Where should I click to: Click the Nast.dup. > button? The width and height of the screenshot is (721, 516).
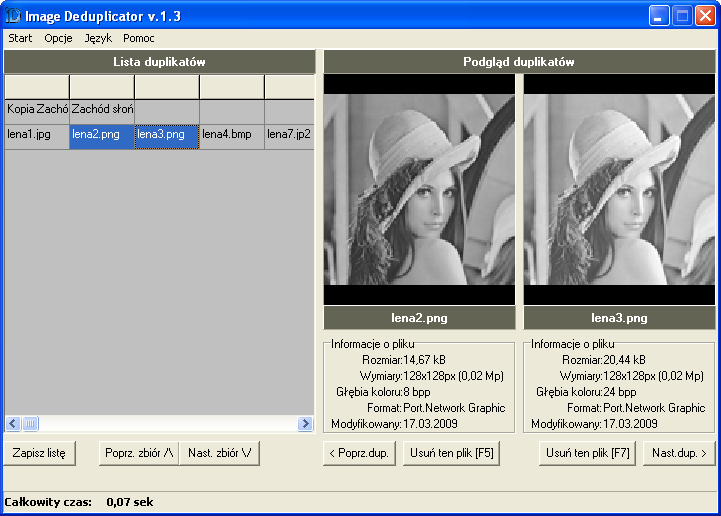tap(679, 453)
